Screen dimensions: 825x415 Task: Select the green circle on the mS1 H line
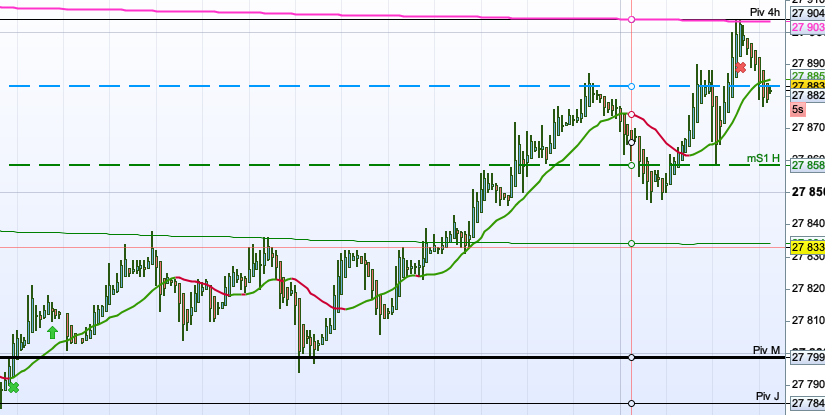pos(631,165)
